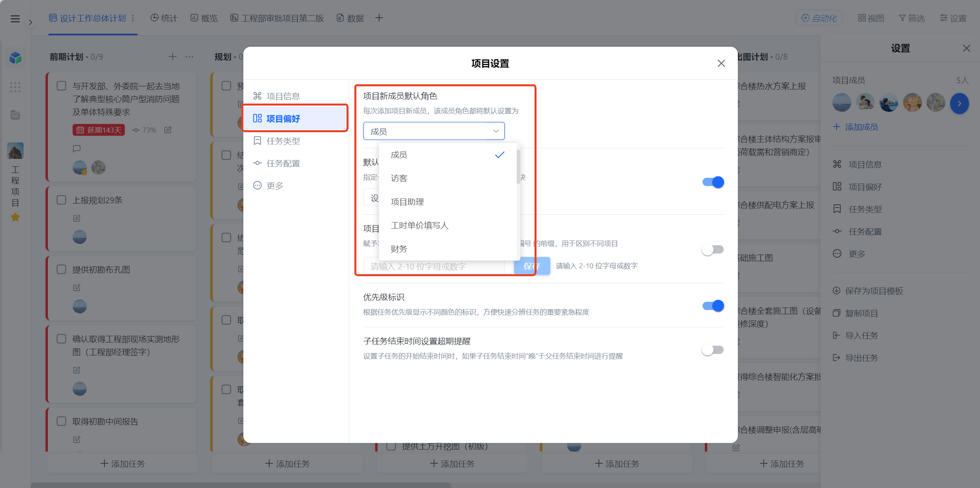Choose 工时单价填写人 option in role list

[x=448, y=226]
